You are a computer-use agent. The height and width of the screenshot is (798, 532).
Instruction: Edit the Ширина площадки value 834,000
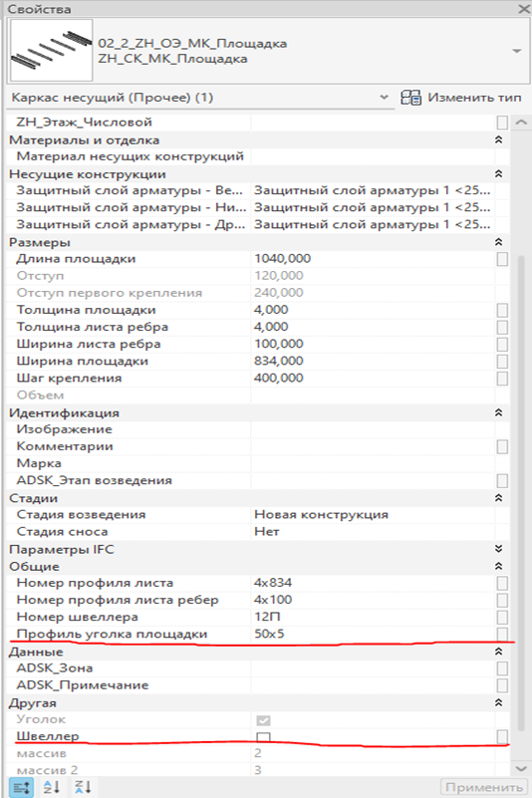coord(373,361)
